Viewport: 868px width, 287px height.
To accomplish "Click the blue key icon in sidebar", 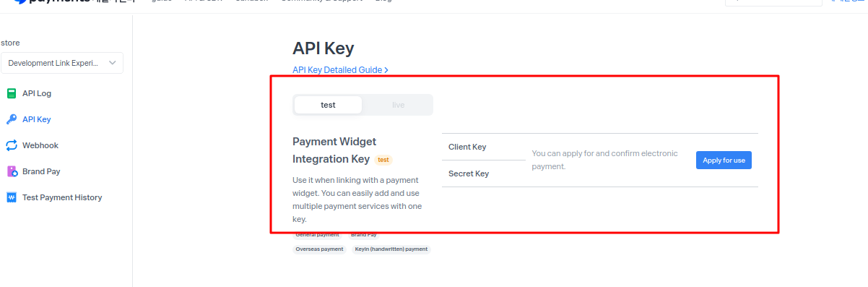I will [x=12, y=119].
